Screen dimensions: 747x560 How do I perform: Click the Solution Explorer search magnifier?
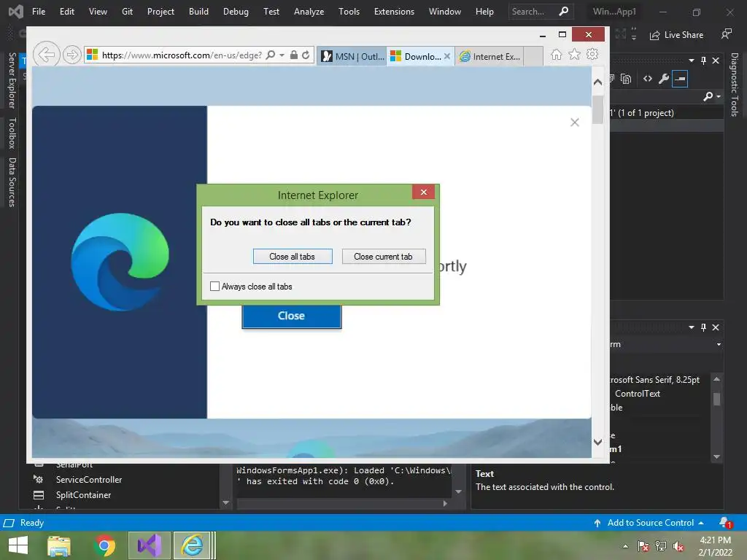(x=708, y=96)
